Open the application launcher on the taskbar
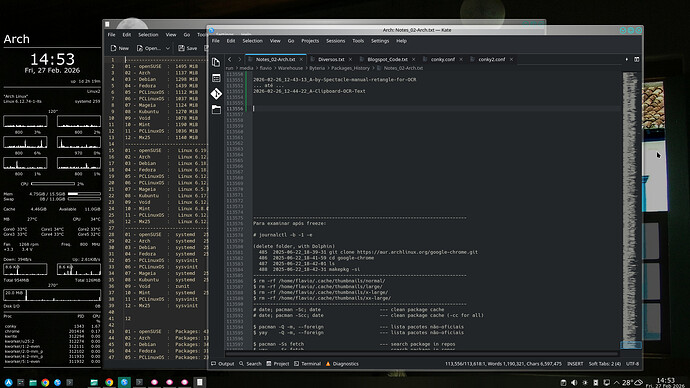This screenshot has height=388, width=690. 8,382
